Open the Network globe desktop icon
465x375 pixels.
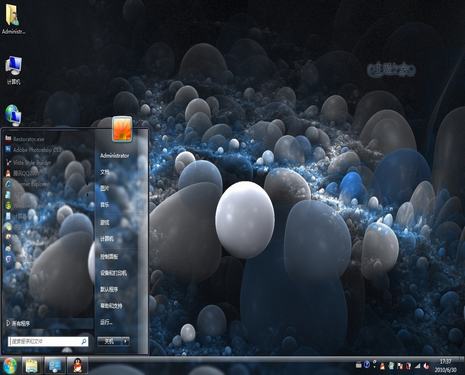13,115
